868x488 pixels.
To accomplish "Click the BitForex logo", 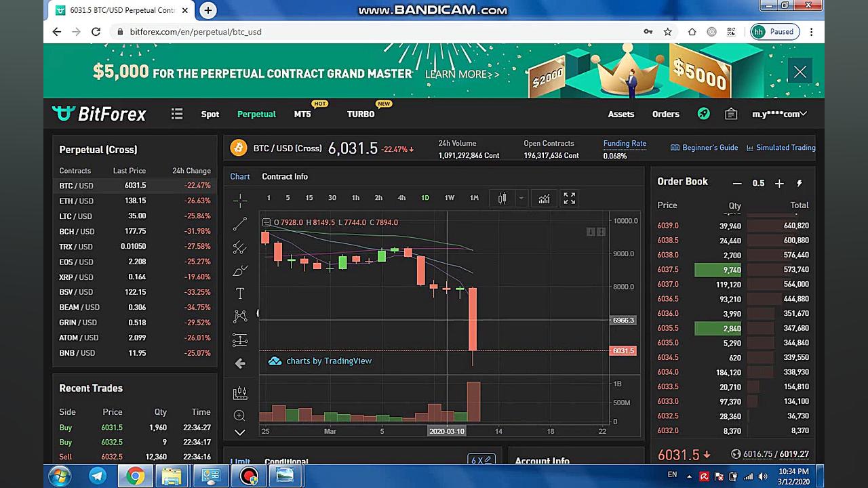I will pyautogui.click(x=99, y=114).
